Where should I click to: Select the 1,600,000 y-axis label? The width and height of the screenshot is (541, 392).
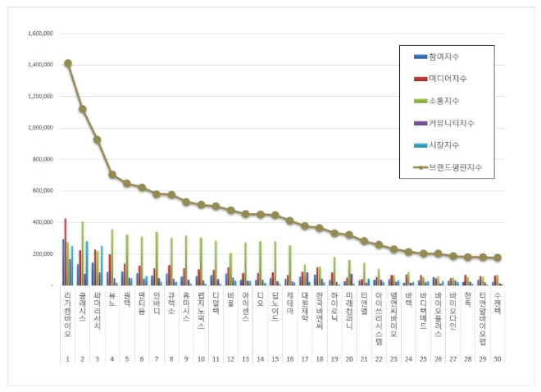point(41,34)
